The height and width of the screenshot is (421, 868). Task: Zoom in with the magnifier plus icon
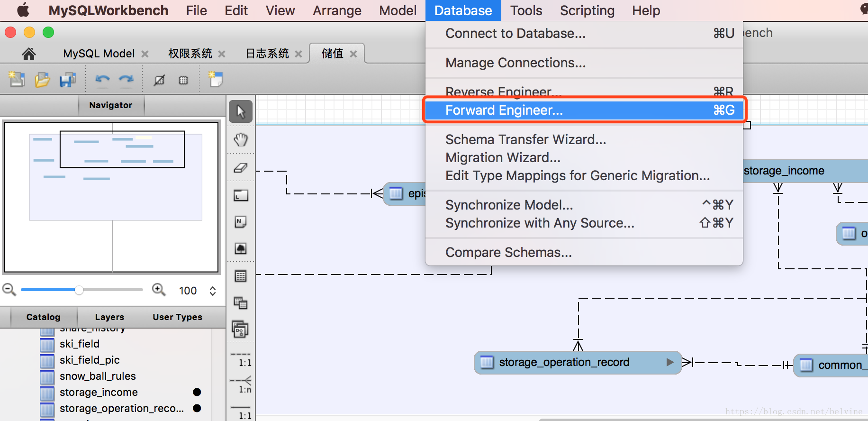point(159,290)
